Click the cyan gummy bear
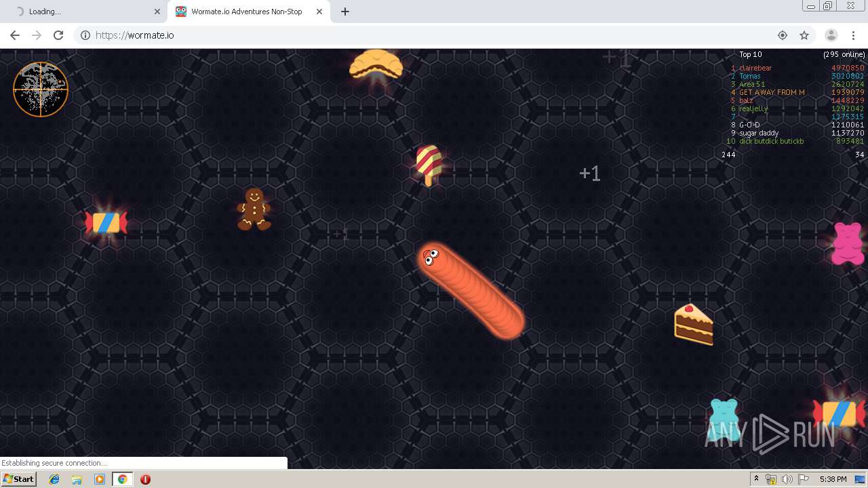 coord(723,419)
